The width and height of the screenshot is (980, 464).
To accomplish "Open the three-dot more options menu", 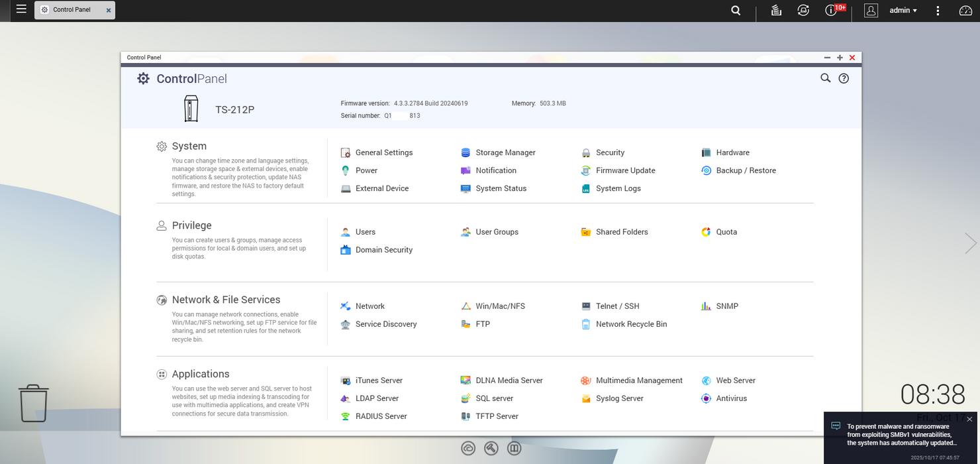I will (938, 11).
